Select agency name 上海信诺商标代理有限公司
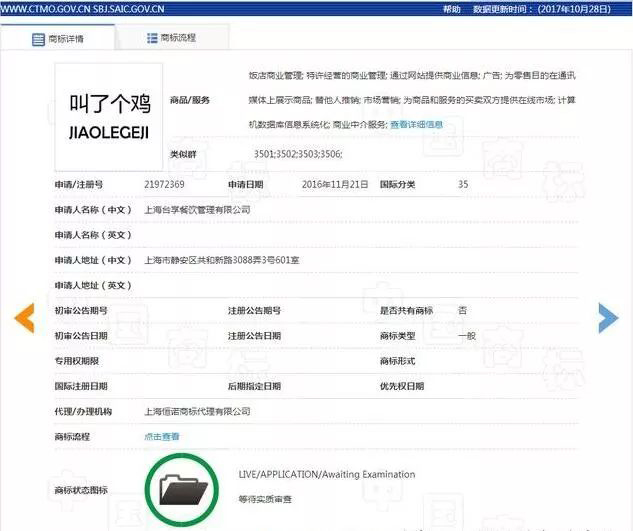633x531 pixels. coord(197,411)
